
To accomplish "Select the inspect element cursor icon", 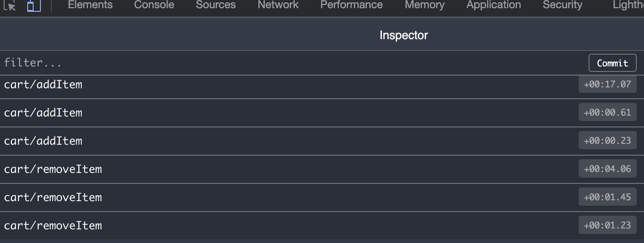I will point(10,5).
